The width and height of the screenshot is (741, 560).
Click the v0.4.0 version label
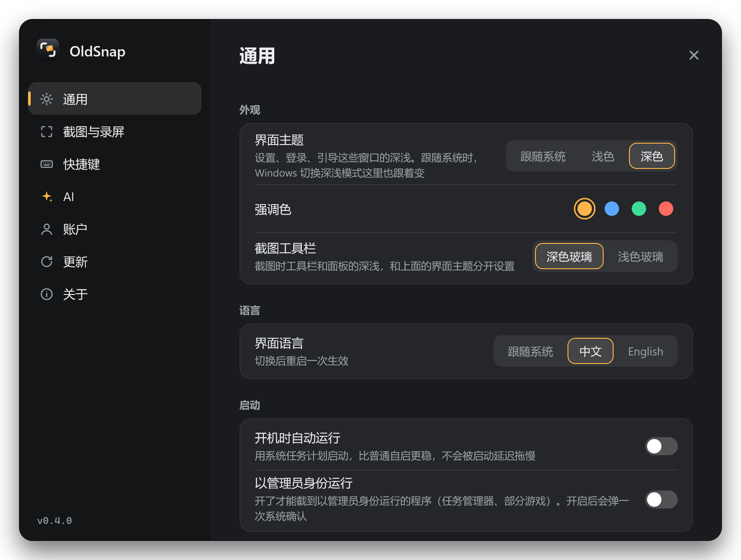(x=54, y=521)
